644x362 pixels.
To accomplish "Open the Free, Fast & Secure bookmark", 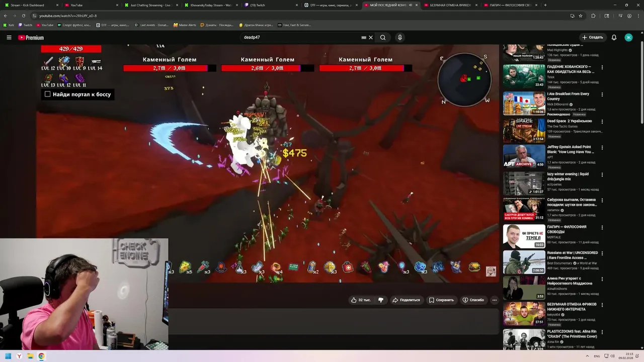I will click(x=294, y=25).
